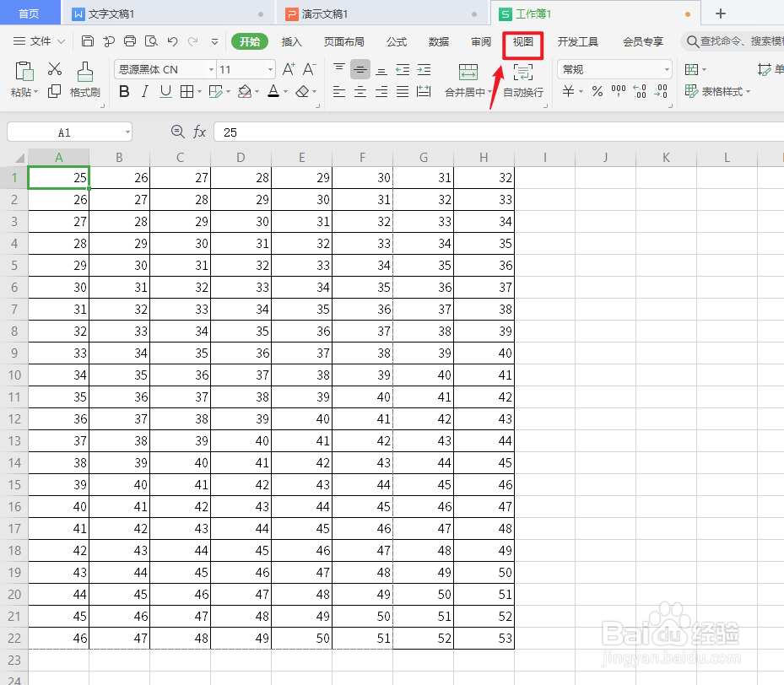784x685 pixels.
Task: Align text to top of cell
Action: (339, 69)
